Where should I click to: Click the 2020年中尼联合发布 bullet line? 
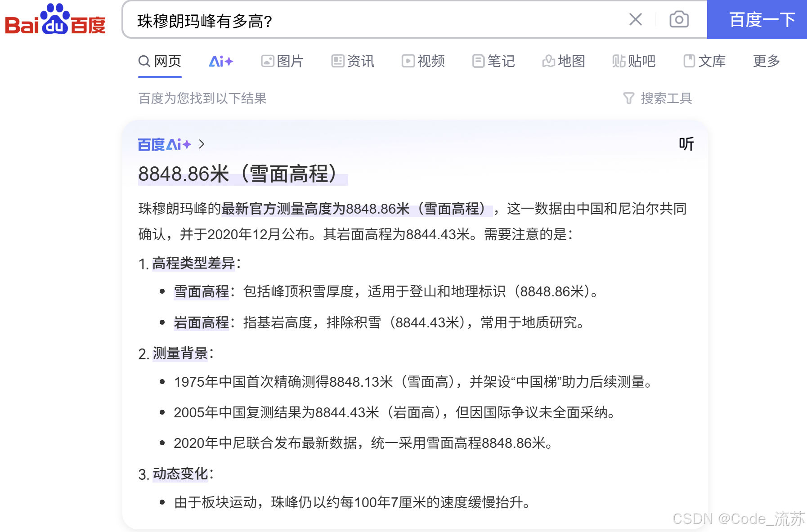pyautogui.click(x=363, y=443)
